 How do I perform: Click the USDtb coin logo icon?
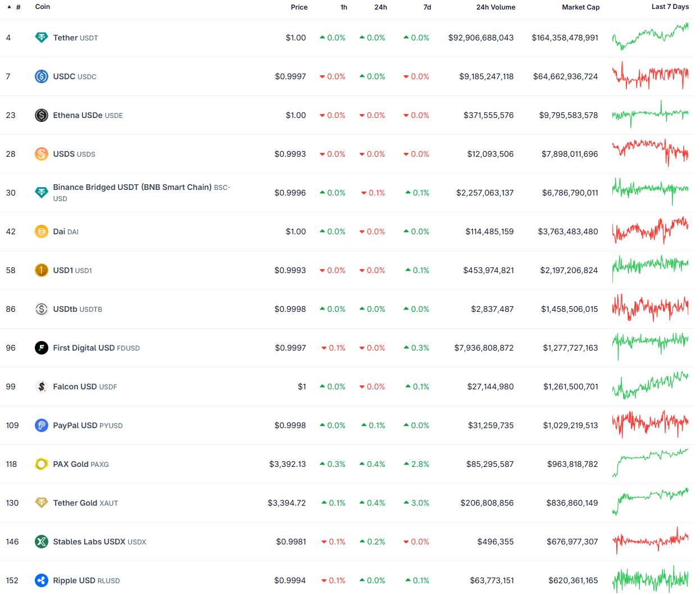click(42, 309)
